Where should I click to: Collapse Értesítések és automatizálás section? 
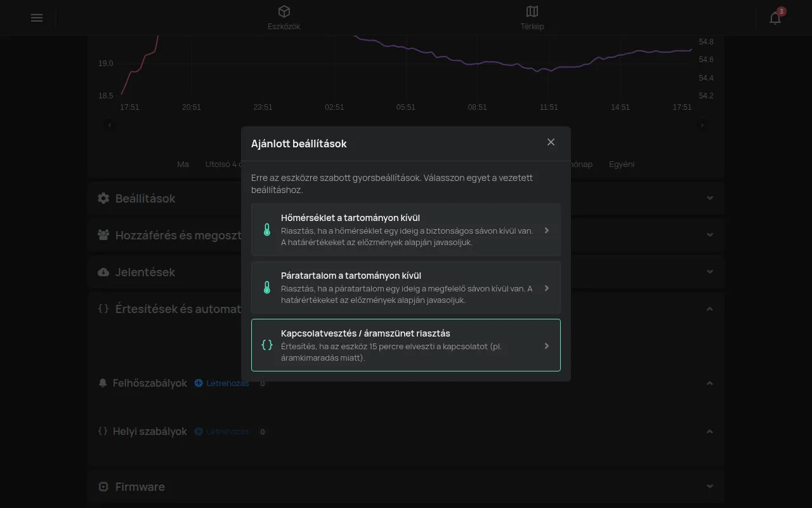pyautogui.click(x=710, y=309)
